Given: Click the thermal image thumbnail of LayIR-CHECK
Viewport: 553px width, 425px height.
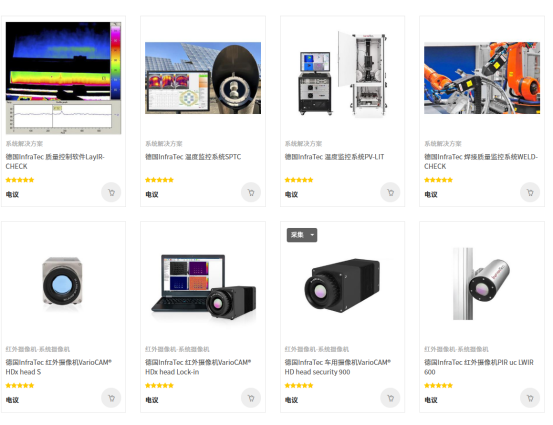Looking at the screenshot, I should (63, 78).
